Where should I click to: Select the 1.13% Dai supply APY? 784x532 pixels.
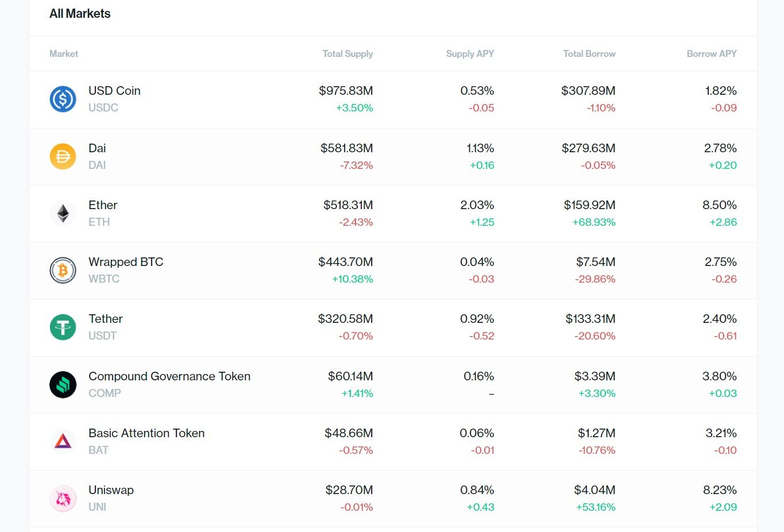click(x=480, y=148)
